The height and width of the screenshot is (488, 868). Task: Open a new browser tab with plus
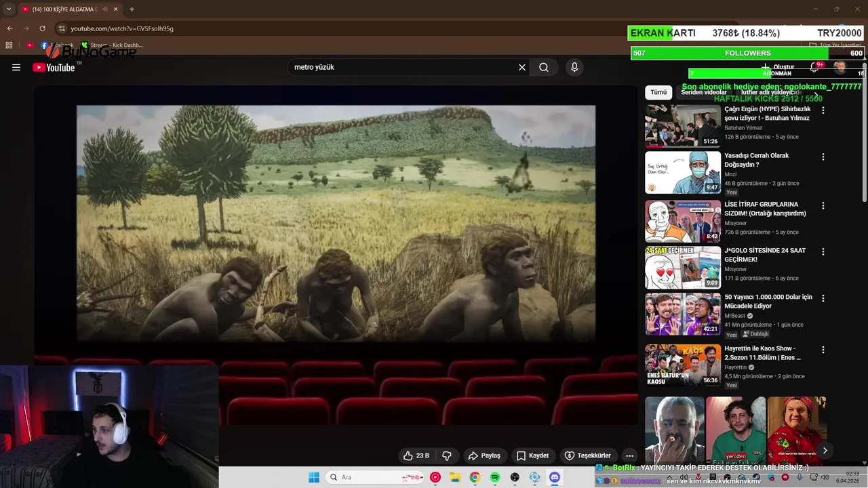(132, 9)
